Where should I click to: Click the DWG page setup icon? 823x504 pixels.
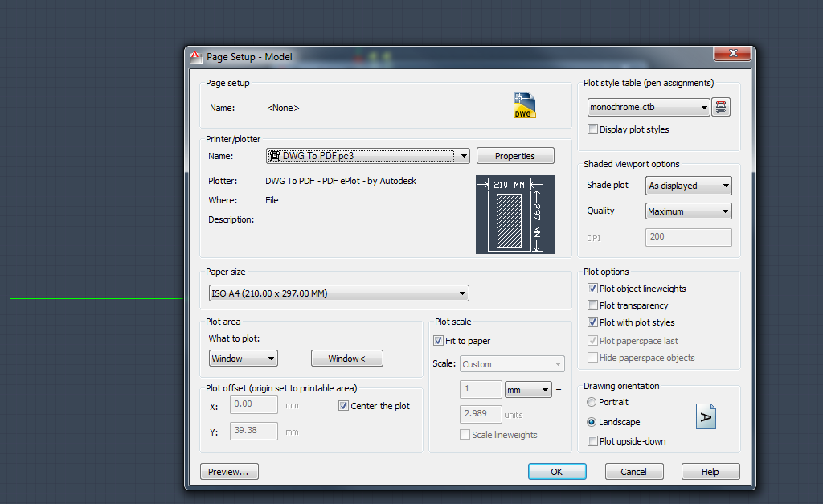(524, 106)
